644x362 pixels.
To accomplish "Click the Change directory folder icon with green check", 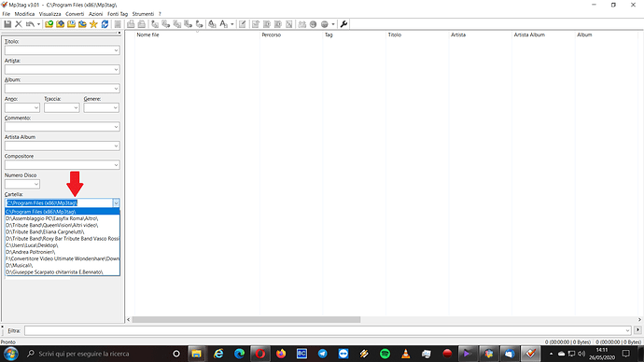I will coord(49,24).
